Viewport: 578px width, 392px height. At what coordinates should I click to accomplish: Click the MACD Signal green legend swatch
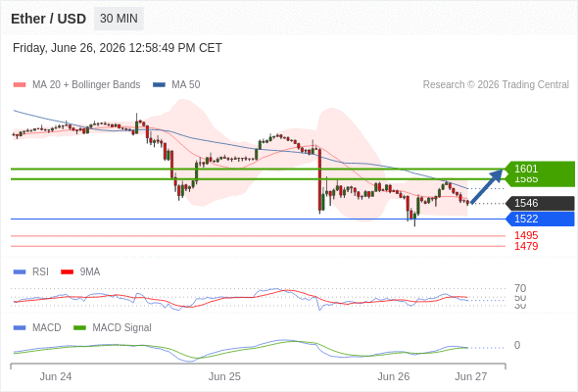click(x=79, y=328)
